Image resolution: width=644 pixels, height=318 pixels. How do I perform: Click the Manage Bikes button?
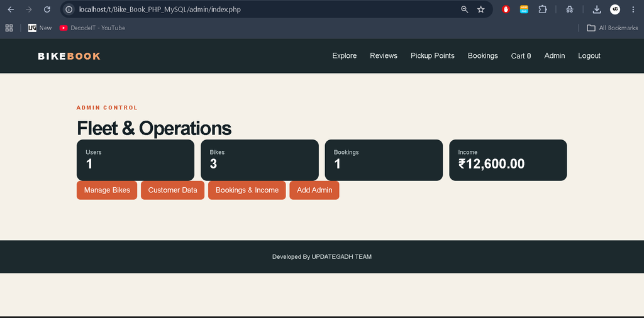[107, 190]
